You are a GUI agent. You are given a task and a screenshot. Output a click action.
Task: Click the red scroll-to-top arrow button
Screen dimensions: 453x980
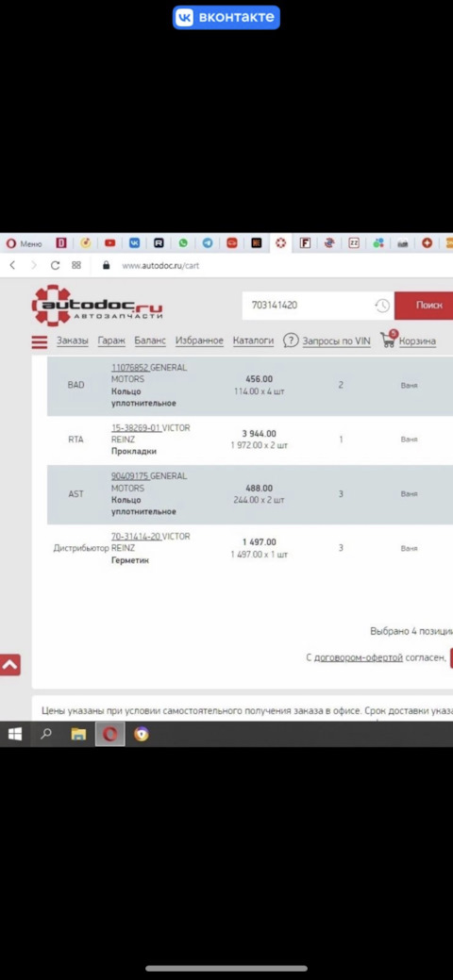(10, 665)
